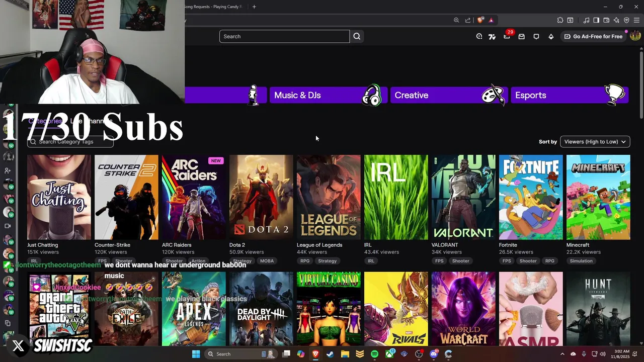Open the browser hamburger menu
644x362 pixels.
tap(636, 20)
